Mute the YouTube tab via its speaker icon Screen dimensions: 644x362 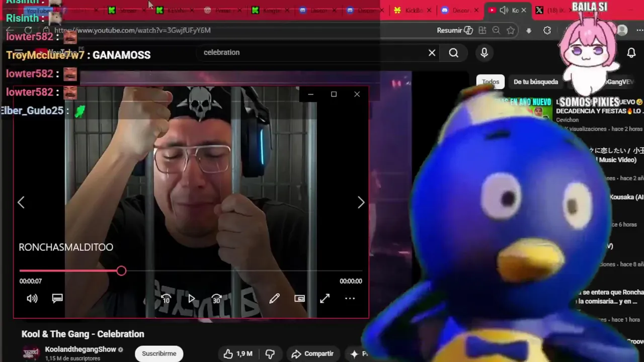coord(504,10)
